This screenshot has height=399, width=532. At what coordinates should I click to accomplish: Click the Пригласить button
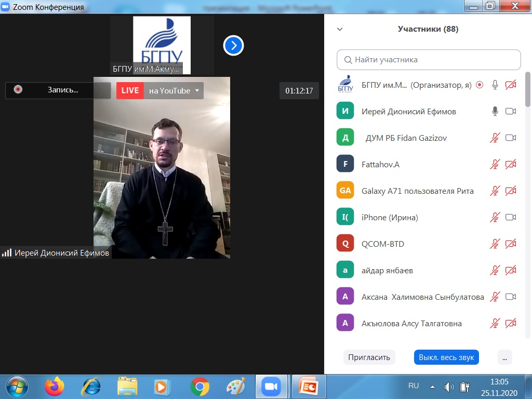[x=369, y=357]
